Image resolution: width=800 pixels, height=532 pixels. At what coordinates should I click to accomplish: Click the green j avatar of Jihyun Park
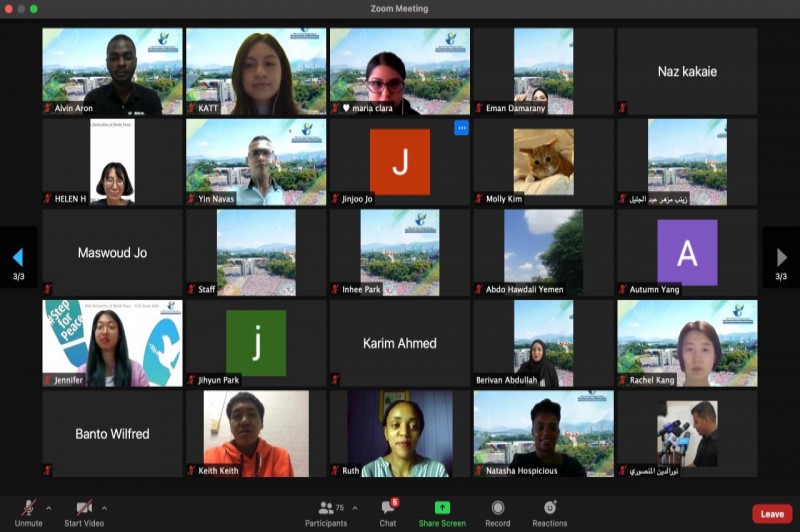[x=256, y=343]
